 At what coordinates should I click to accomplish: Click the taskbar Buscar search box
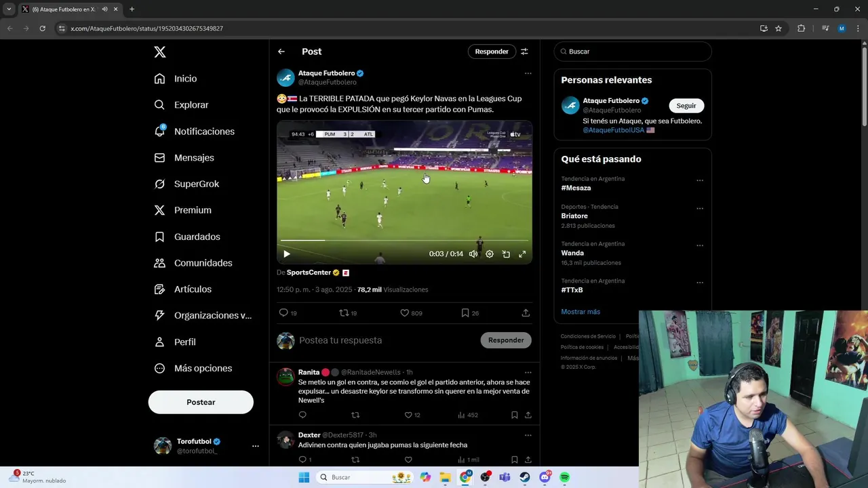pos(366,477)
